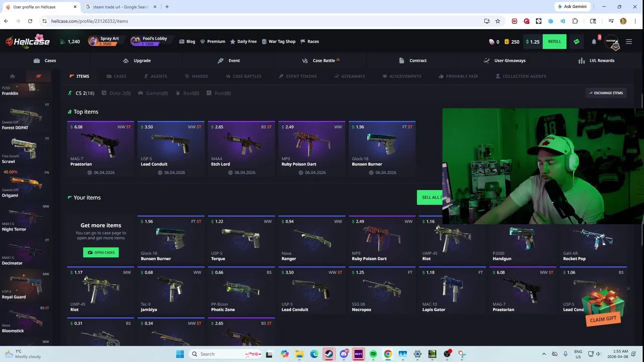Image resolution: width=644 pixels, height=362 pixels.
Task: Select the USP-S Torque item card
Action: [x=242, y=239]
